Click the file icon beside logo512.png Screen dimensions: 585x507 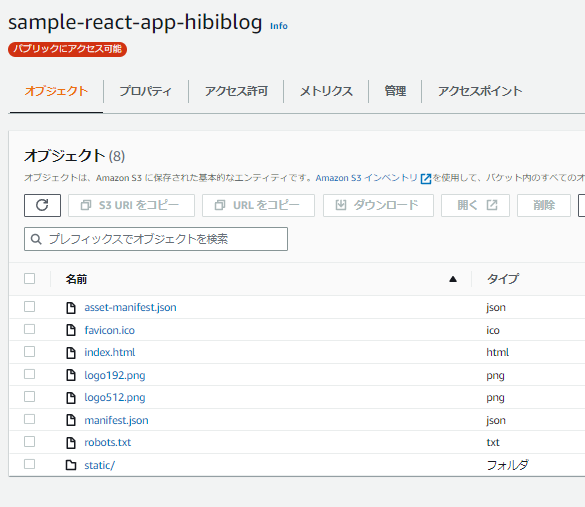(71, 398)
